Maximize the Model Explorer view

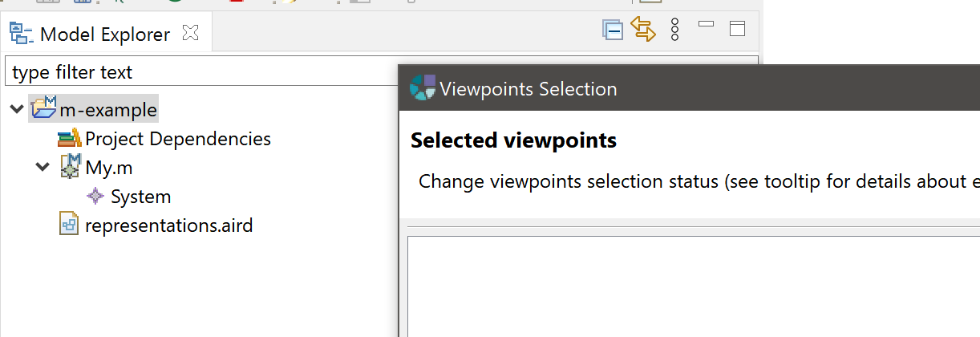(x=738, y=29)
